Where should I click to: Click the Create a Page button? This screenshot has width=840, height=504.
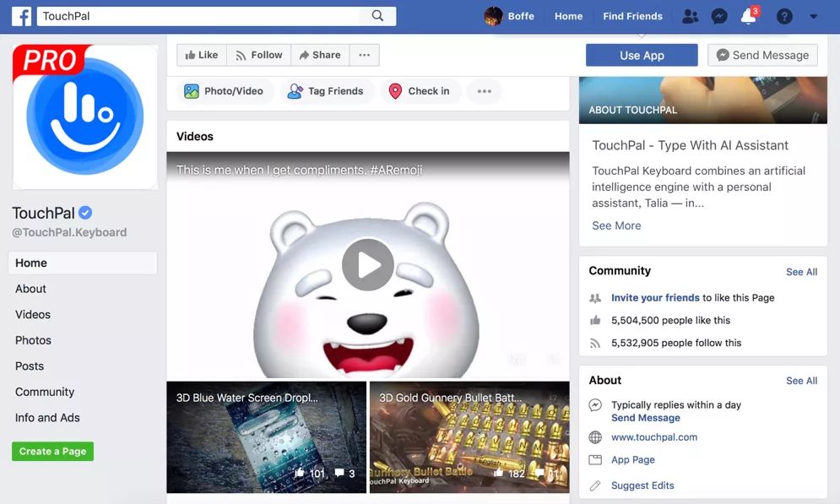point(52,452)
